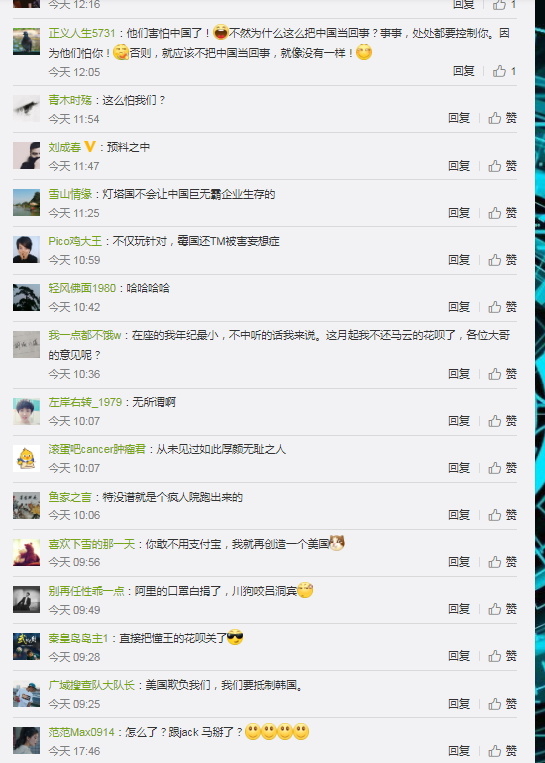Give a thumbs-up to 雪山情缘's comment
This screenshot has width=545, height=763.
pyautogui.click(x=503, y=213)
